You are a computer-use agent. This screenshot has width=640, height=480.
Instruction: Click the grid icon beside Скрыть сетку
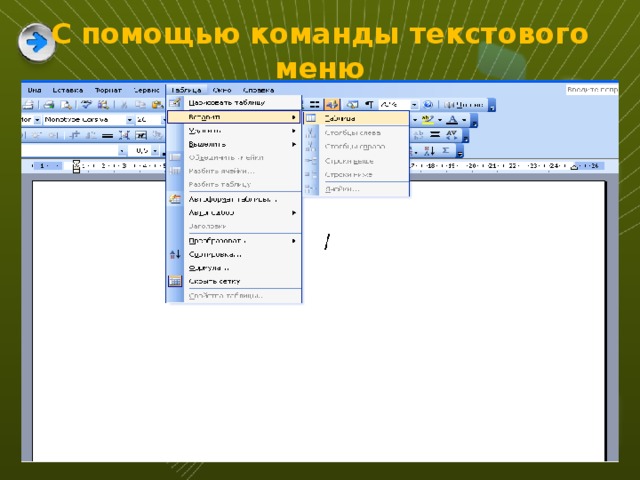(x=175, y=281)
